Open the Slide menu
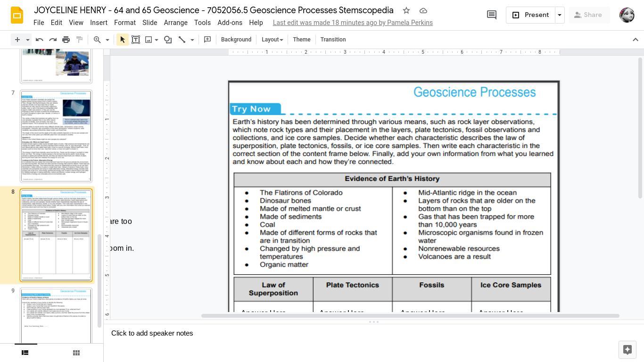The height and width of the screenshot is (362, 644). coord(150,23)
